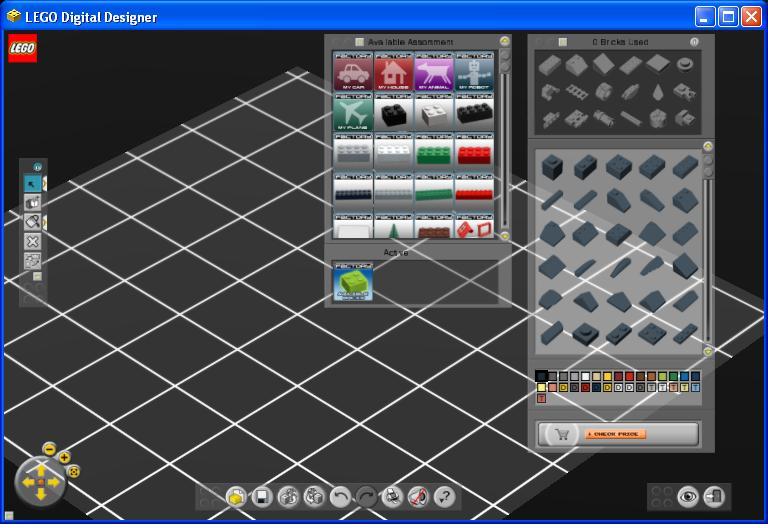Print the model
Viewport: 768px width, 528px height.
[392, 497]
